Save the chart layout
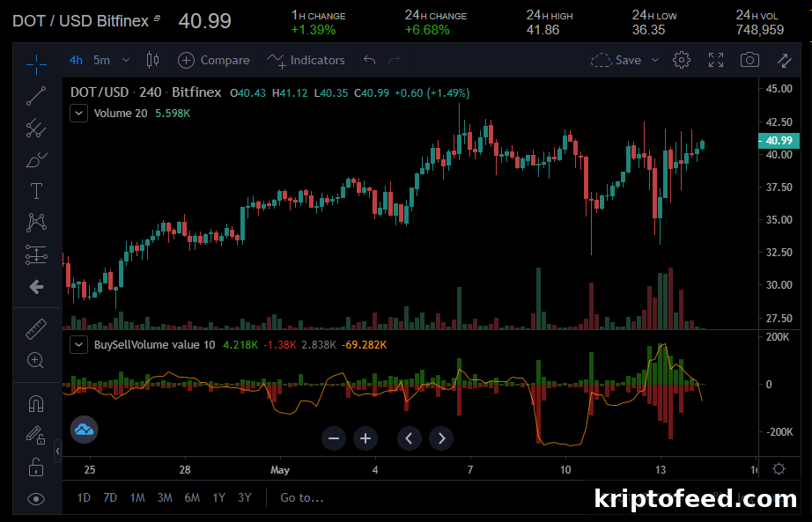 tap(616, 60)
